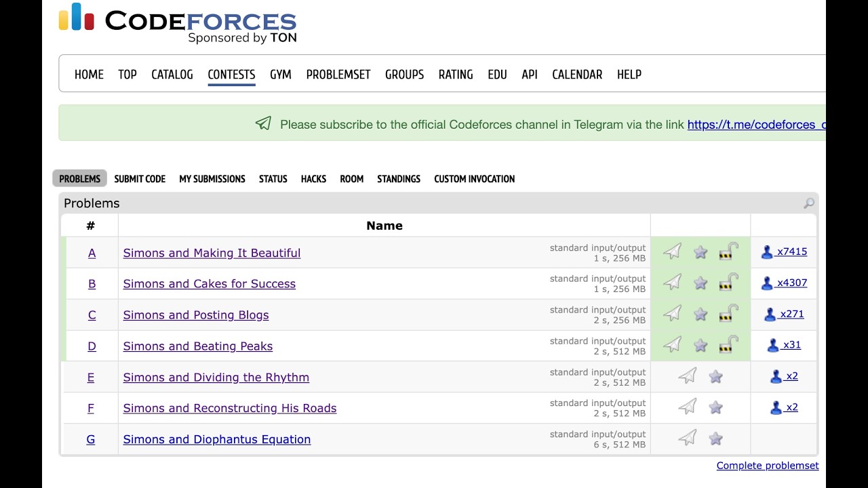Open GROUPS in main navigation
The width and height of the screenshot is (868, 488).
coord(404,75)
